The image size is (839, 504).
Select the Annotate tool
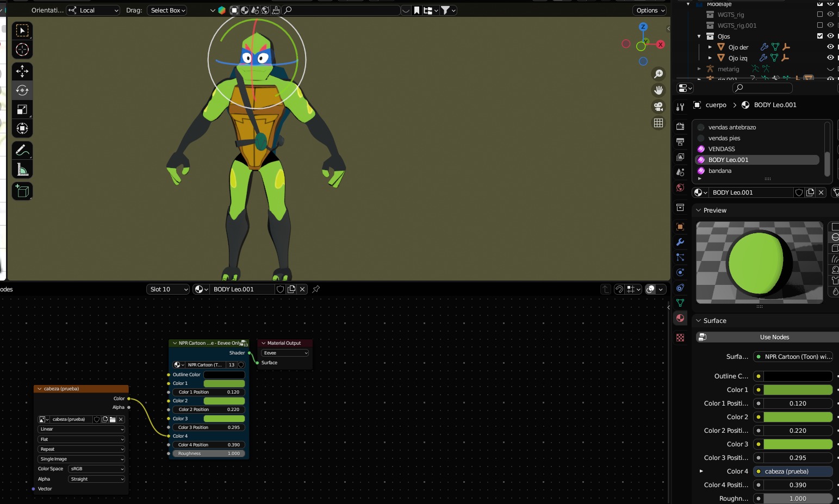pos(22,151)
